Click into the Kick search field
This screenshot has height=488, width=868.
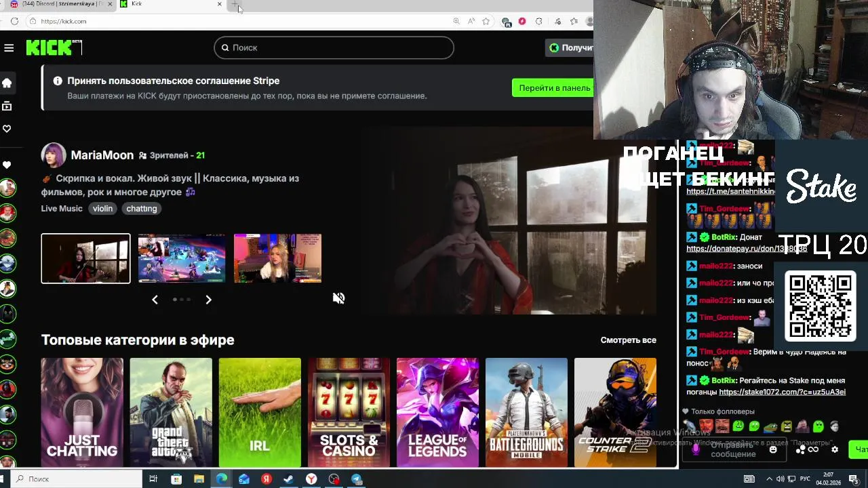[x=334, y=47]
